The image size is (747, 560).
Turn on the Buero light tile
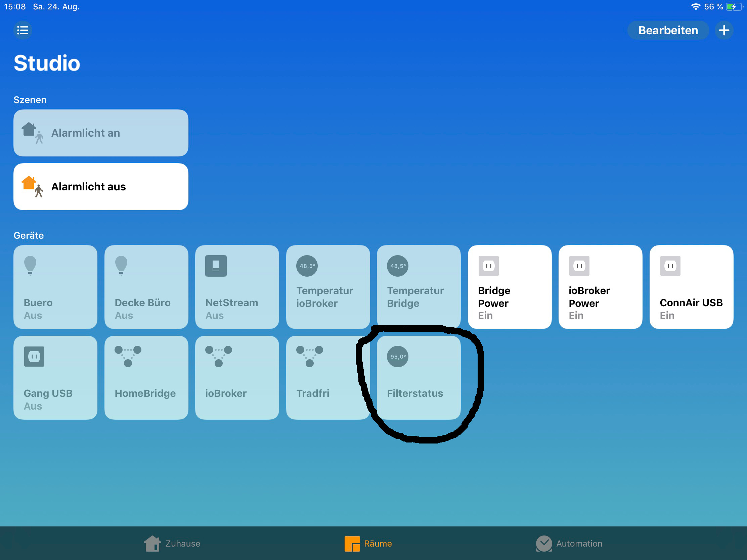pos(55,287)
